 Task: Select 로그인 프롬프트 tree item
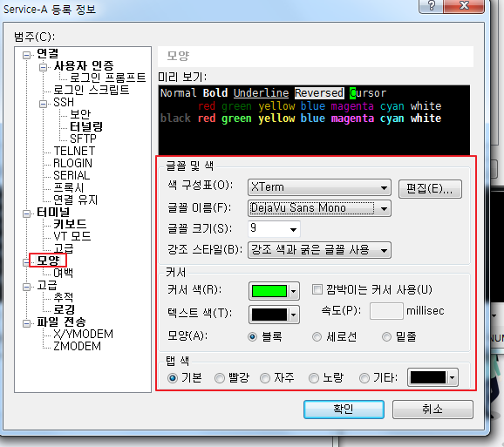(107, 78)
